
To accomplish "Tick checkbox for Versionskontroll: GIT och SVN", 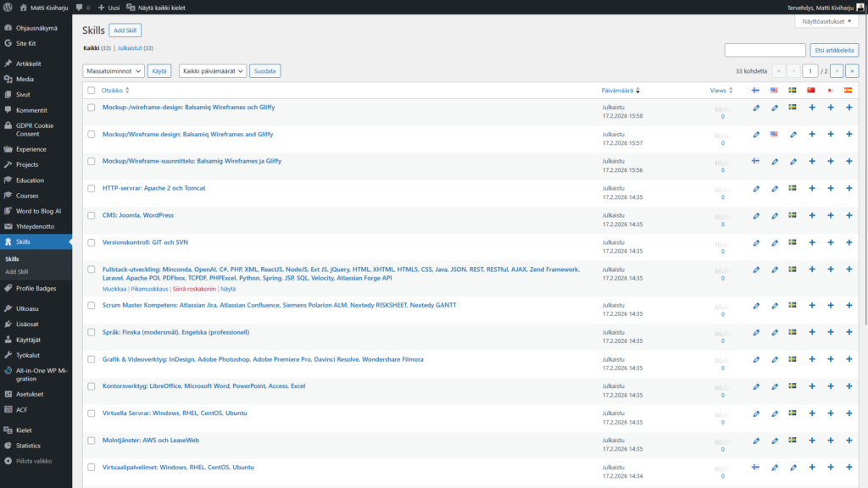I will 92,243.
